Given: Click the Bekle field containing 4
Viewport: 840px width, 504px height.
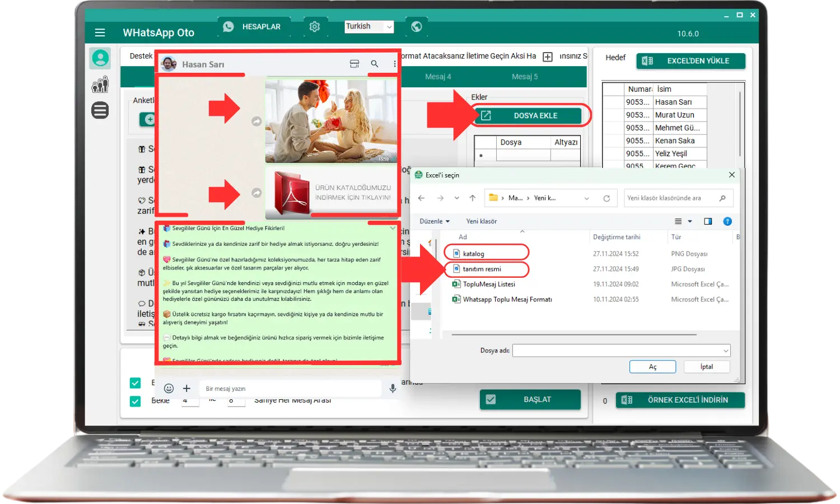Looking at the screenshot, I should 190,401.
